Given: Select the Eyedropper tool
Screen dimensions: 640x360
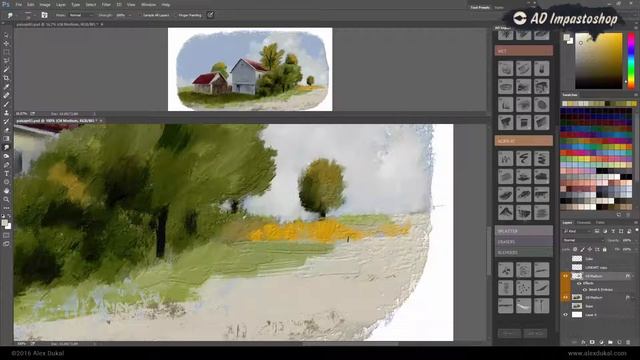Looking at the screenshot, I should pyautogui.click(x=6, y=87).
